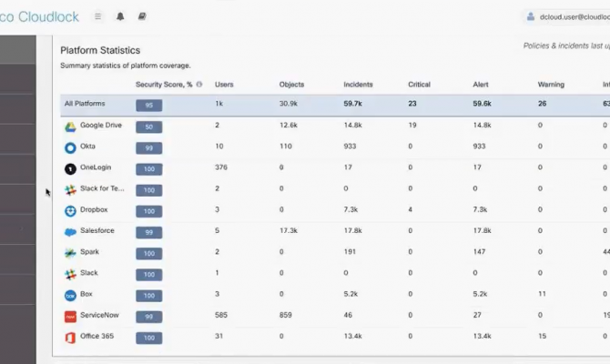Click Okta security score badge 99
This screenshot has width=610, height=364.
[x=149, y=147]
